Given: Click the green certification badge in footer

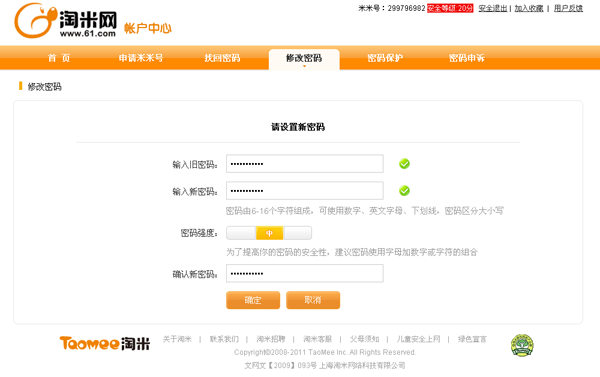Looking at the screenshot, I should coord(522,345).
